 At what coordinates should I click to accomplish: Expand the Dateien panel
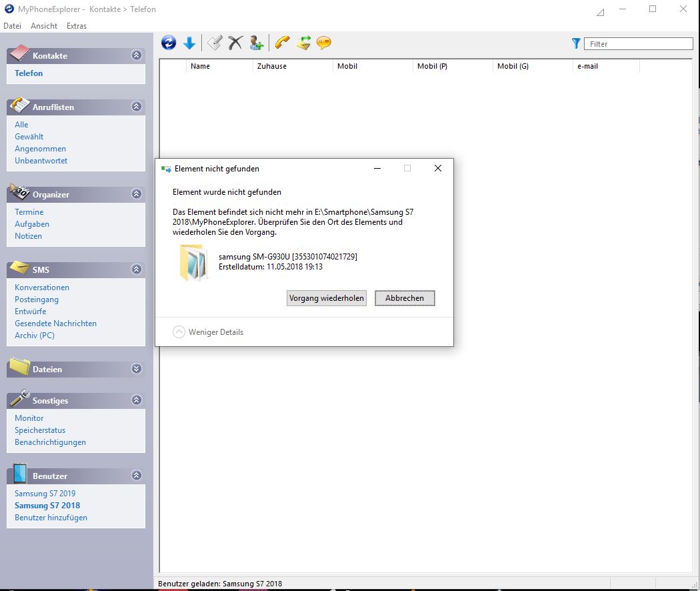(x=137, y=368)
